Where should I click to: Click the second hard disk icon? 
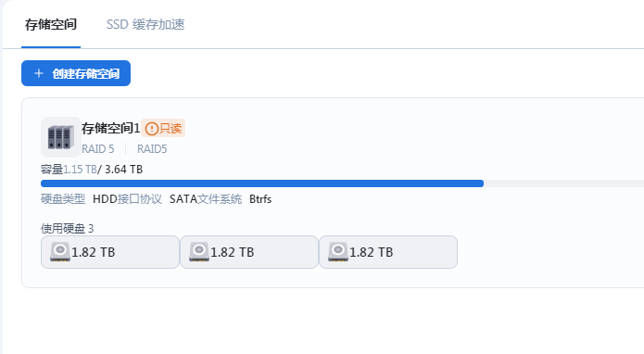click(199, 252)
